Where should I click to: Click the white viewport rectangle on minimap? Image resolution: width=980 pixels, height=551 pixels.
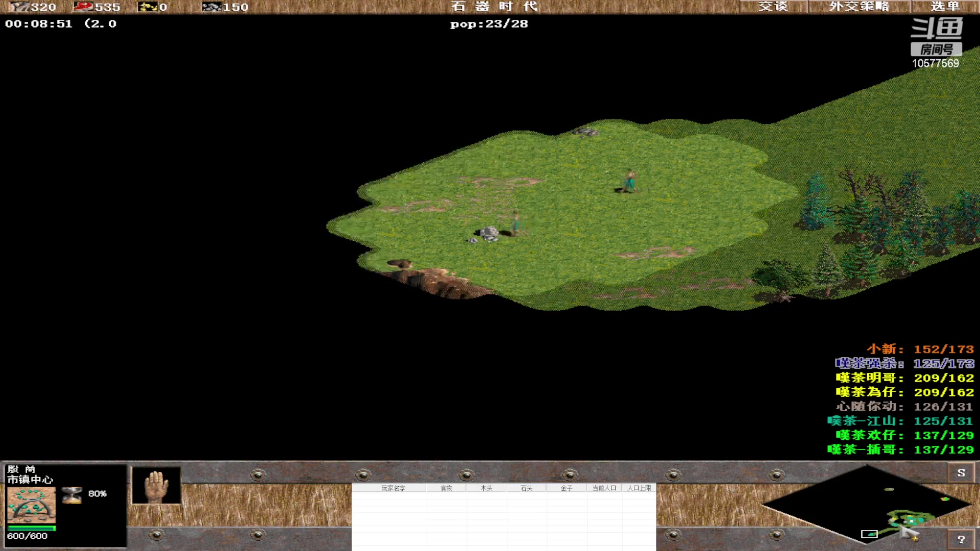point(869,534)
